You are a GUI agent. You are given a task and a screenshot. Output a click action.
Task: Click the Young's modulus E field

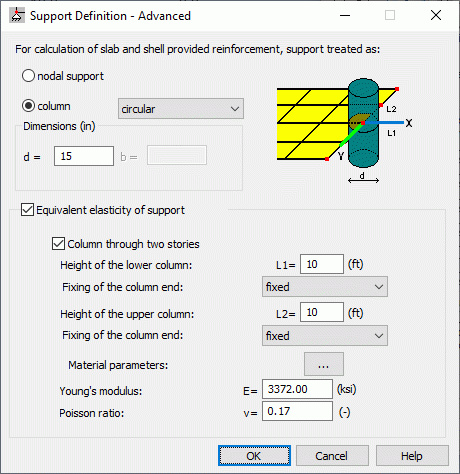(x=297, y=389)
